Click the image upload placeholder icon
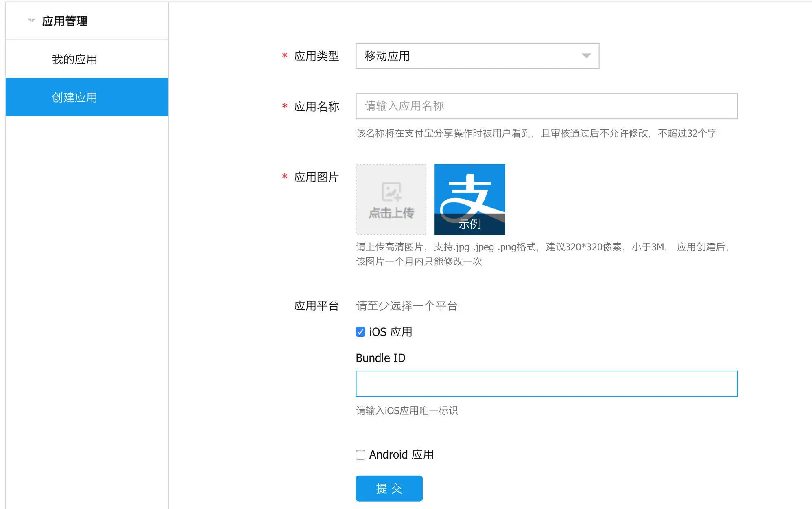This screenshot has width=812, height=509. pos(391,191)
